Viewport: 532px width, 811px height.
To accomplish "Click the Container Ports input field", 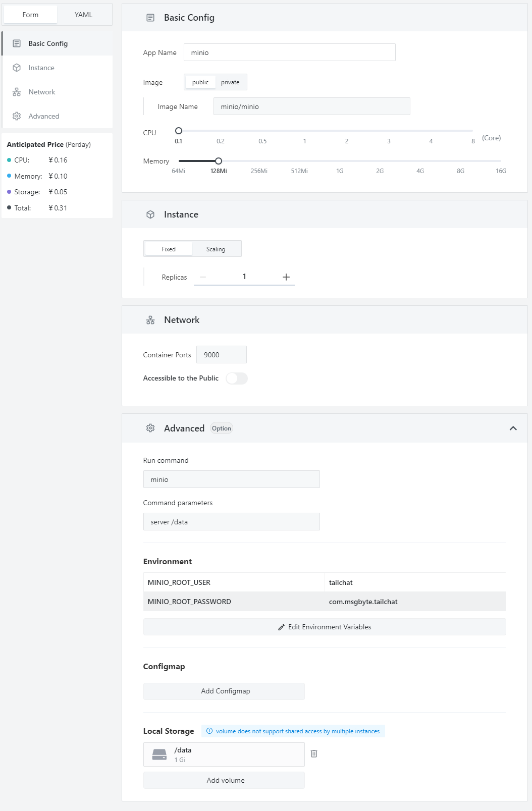I will pyautogui.click(x=221, y=355).
